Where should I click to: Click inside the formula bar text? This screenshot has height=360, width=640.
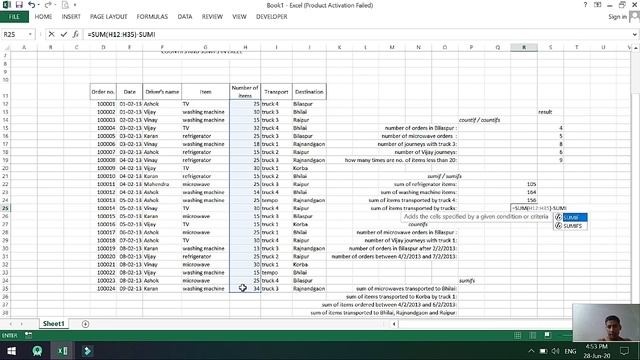122,34
